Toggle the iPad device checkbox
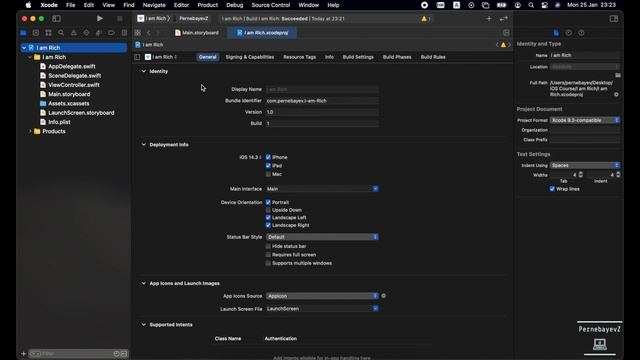The width and height of the screenshot is (640, 360). tap(268, 166)
